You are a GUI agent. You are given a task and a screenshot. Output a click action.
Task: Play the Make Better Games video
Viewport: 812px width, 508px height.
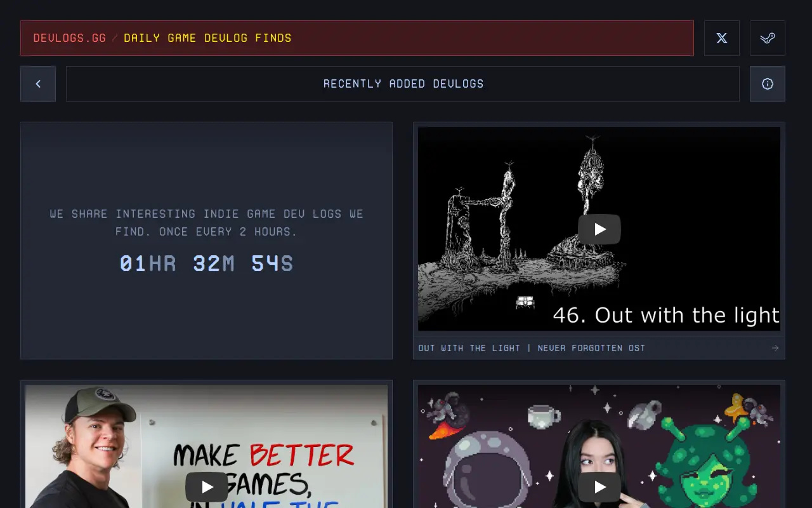(x=207, y=487)
